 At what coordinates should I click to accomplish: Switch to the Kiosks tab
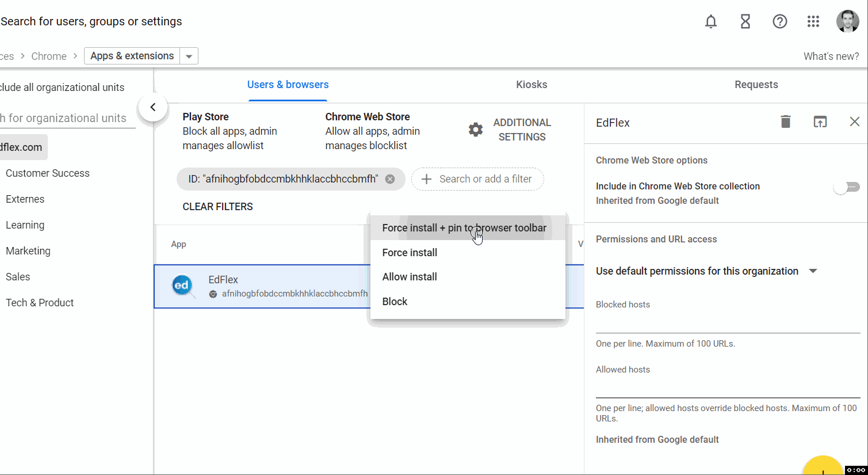531,85
